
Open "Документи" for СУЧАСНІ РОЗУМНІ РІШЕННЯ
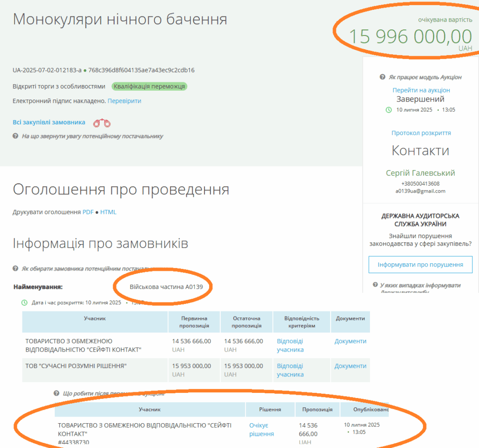click(x=350, y=366)
